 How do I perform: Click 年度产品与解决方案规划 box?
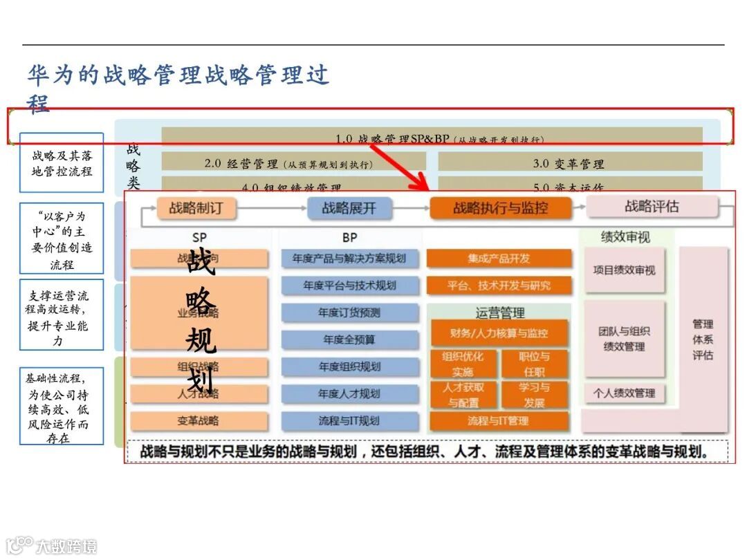point(350,259)
